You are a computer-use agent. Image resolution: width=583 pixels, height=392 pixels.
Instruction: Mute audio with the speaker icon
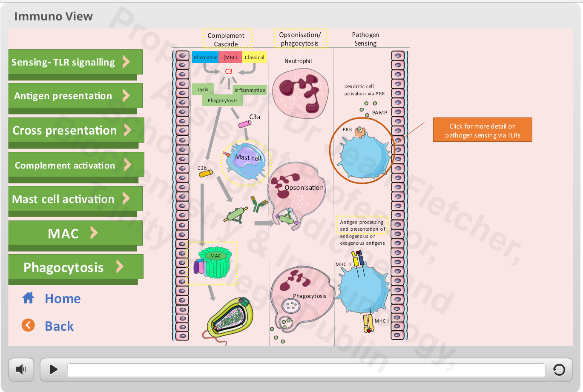(x=21, y=369)
